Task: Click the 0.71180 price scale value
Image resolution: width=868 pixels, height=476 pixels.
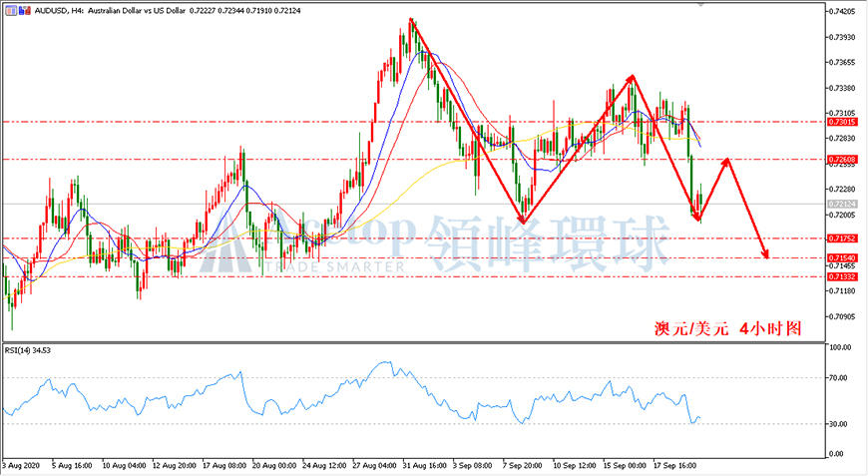Action: (842, 290)
